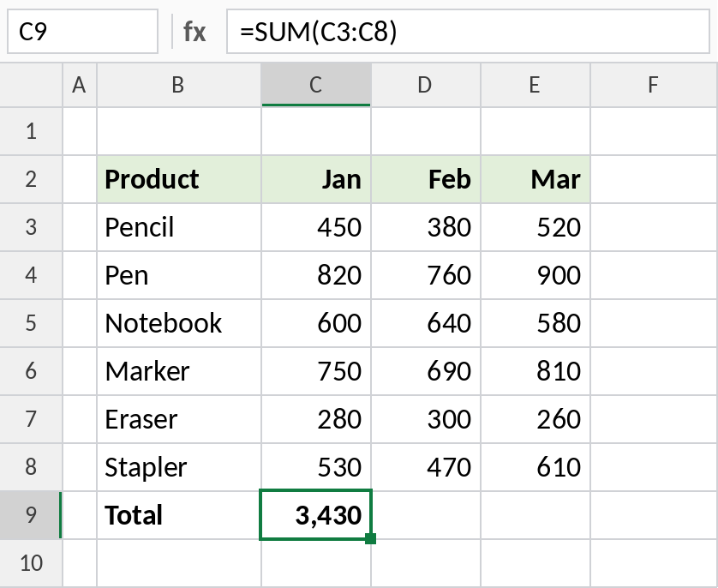Viewport: 718px width, 588px height.
Task: Select row 1 header
Action: click(x=31, y=131)
